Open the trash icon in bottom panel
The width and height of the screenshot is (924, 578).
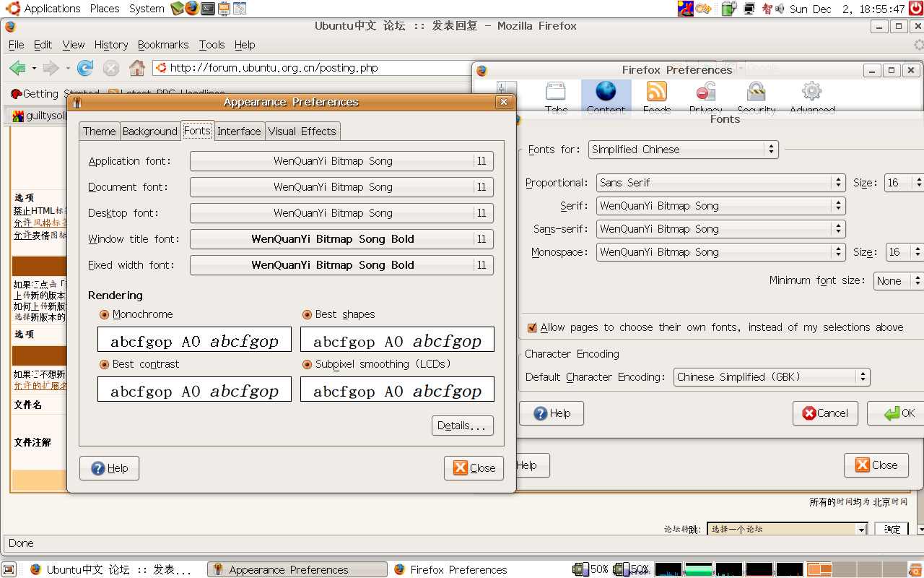coord(915,569)
